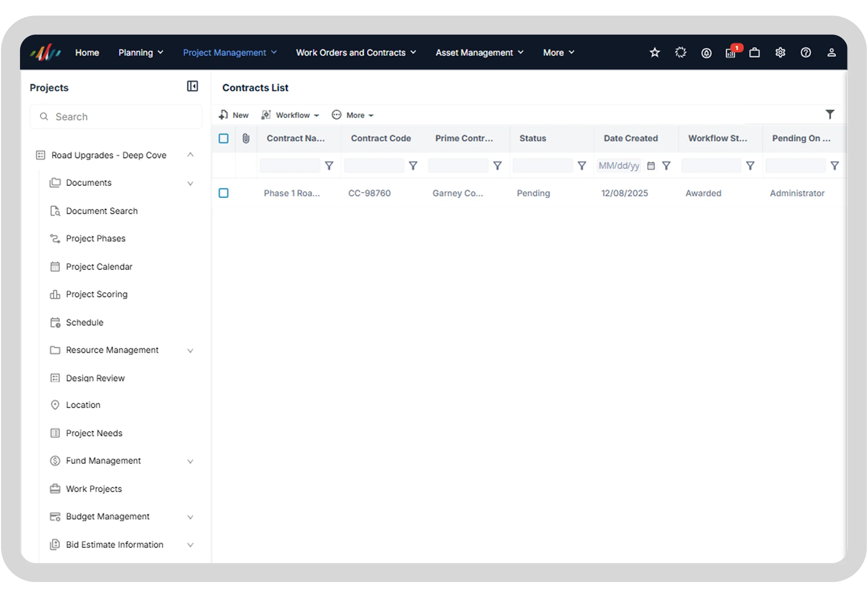Viewport: 868px width, 598px height.
Task: Click the filter icon for Pending On column
Action: point(835,166)
